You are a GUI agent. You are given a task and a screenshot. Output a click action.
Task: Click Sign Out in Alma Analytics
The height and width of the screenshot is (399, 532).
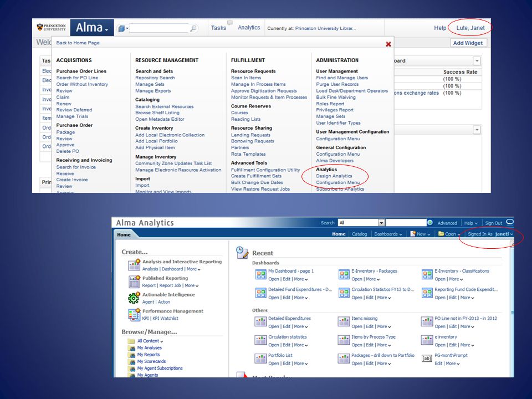click(x=493, y=223)
